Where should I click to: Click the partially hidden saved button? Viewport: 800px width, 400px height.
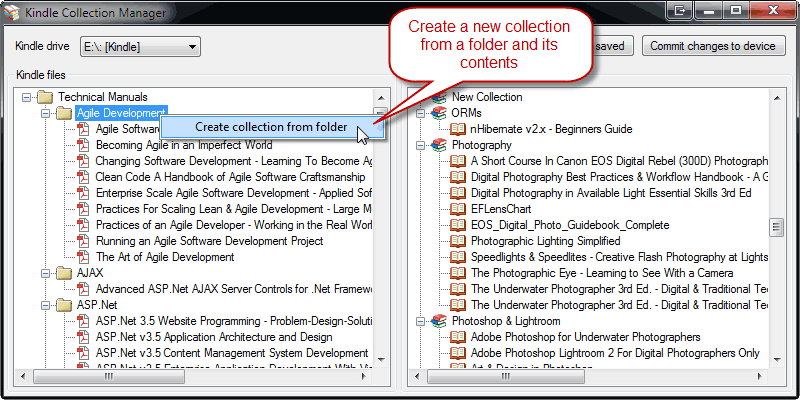tap(611, 46)
